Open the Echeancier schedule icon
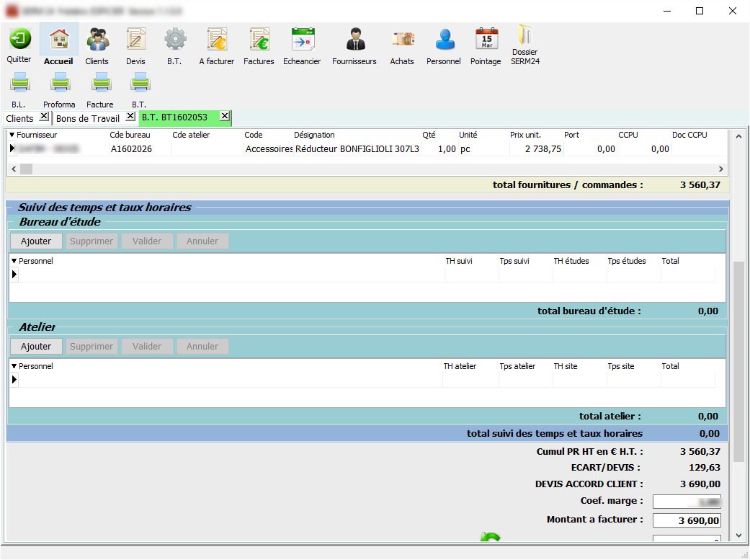Viewport: 750px width, 560px height. click(x=303, y=39)
